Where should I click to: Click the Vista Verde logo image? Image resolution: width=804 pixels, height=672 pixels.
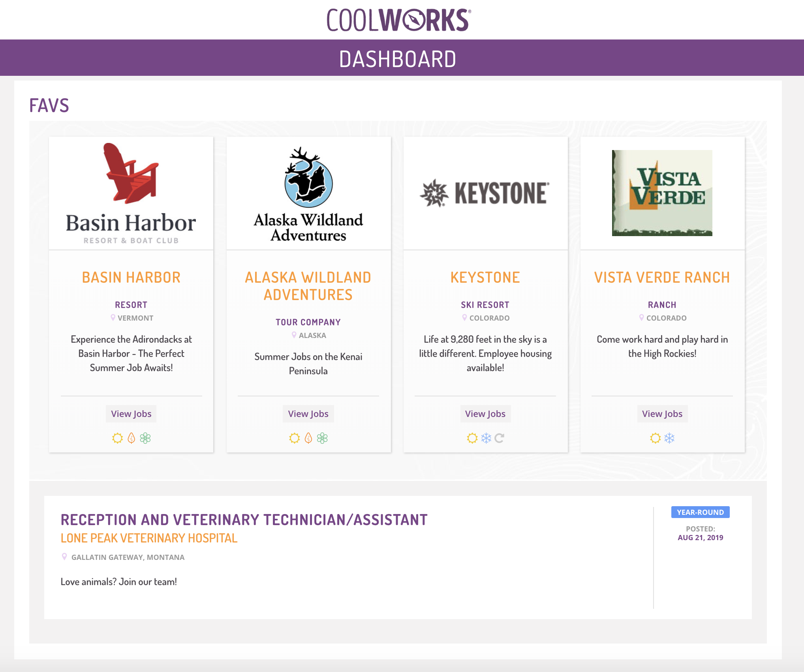pyautogui.click(x=662, y=193)
